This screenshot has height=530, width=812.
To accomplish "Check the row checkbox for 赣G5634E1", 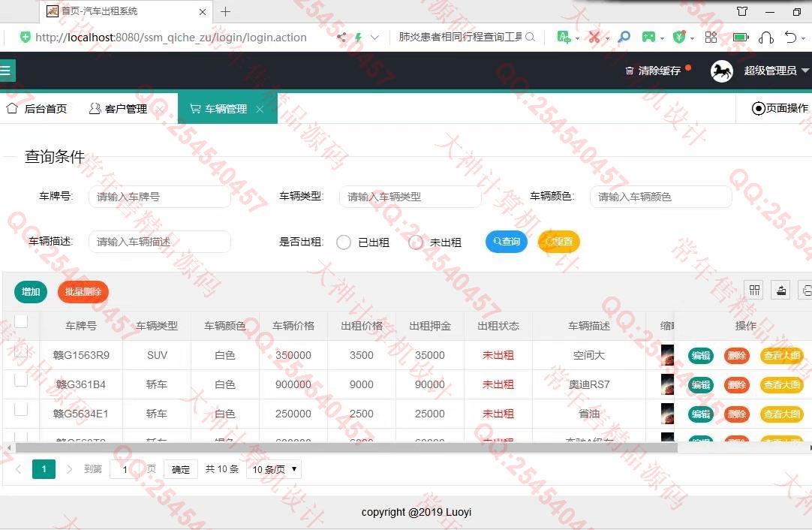I will 21,409.
